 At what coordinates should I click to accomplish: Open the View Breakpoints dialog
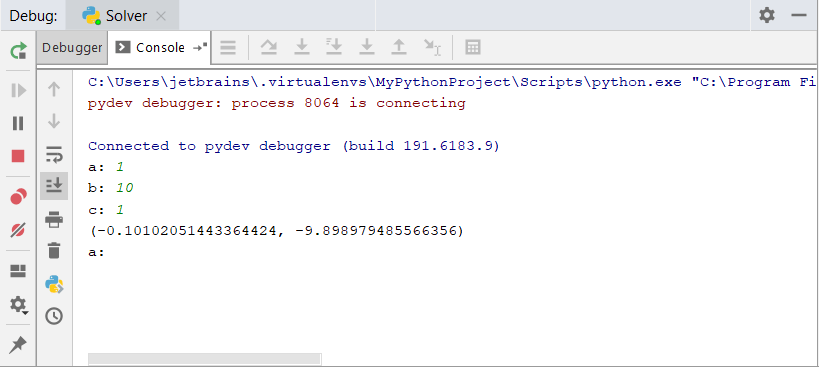tap(18, 197)
